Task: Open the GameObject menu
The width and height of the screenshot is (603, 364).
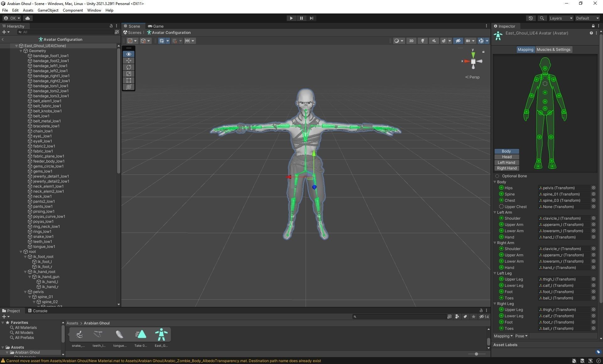Action: click(x=48, y=10)
